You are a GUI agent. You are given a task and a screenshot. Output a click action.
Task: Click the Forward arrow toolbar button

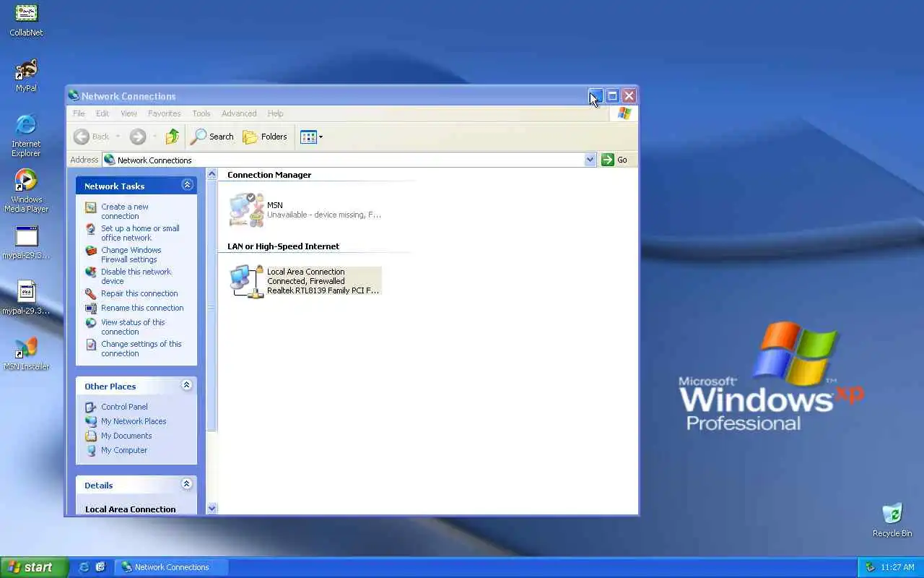tap(138, 137)
